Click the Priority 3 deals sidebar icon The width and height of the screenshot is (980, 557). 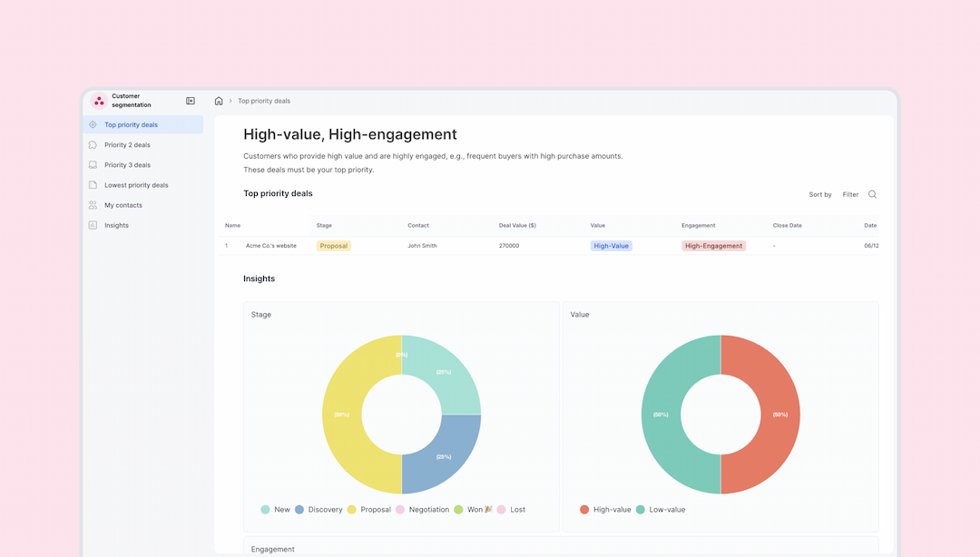point(93,165)
